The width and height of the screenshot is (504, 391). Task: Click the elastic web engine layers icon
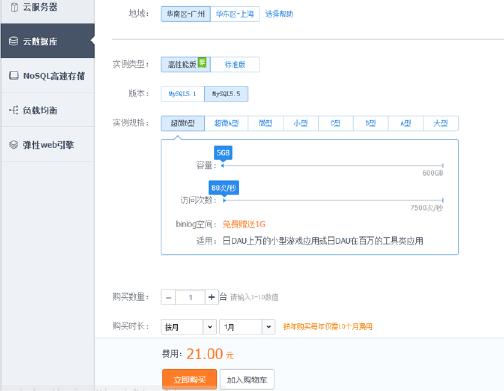[x=13, y=145]
